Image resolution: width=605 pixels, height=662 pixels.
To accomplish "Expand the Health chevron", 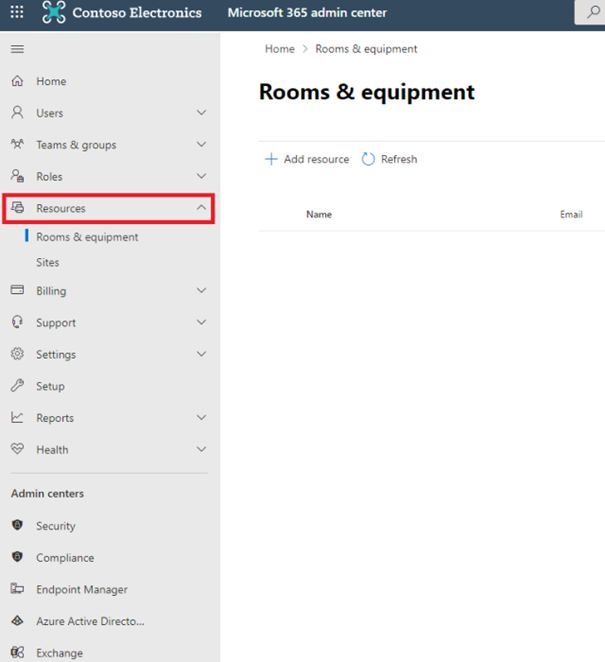I will (x=201, y=449).
